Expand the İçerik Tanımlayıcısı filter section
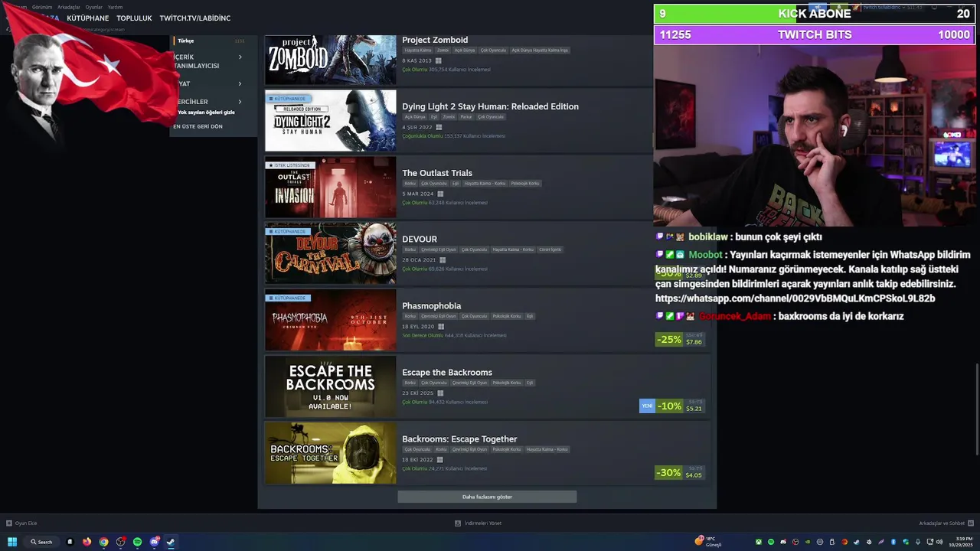 point(208,61)
